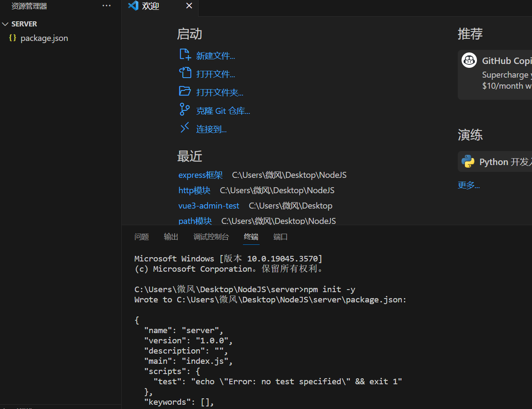Open recent project http模块
This screenshot has width=532, height=409.
194,190
